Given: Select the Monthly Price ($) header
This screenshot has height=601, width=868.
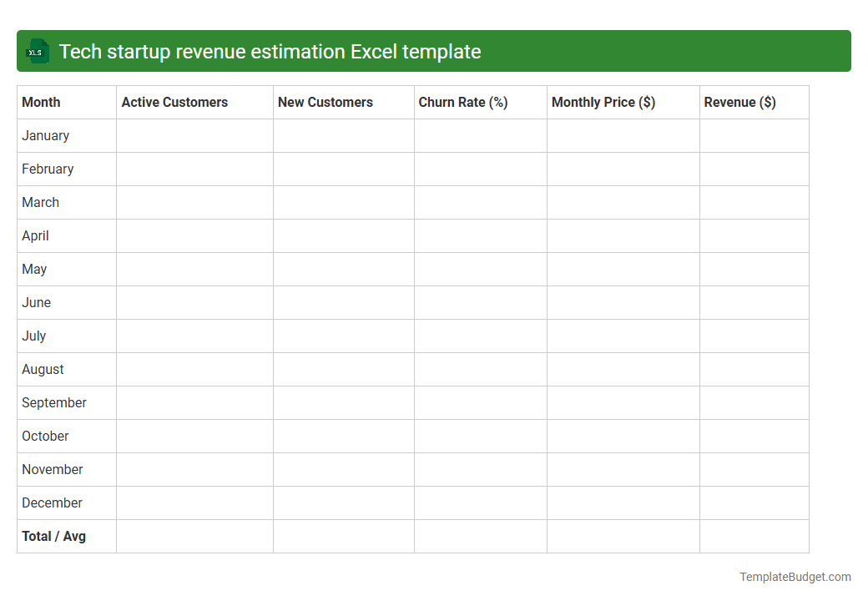Looking at the screenshot, I should pyautogui.click(x=603, y=102).
